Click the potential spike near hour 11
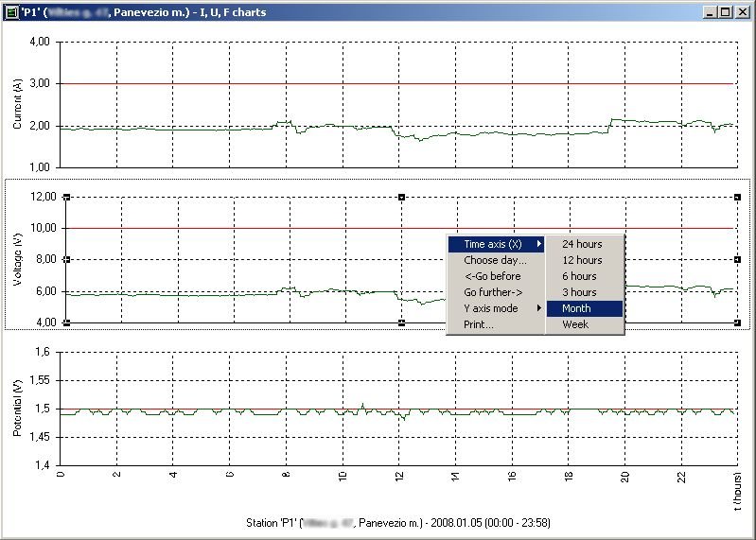 pyautogui.click(x=362, y=406)
